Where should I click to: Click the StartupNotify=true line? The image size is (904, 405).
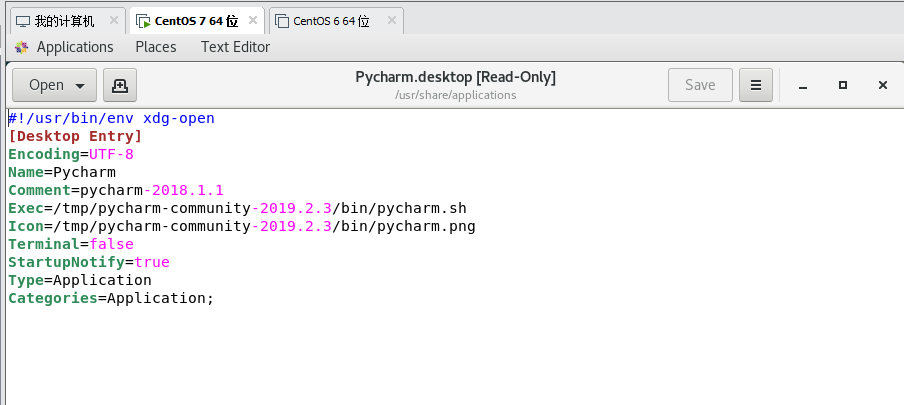click(x=89, y=262)
